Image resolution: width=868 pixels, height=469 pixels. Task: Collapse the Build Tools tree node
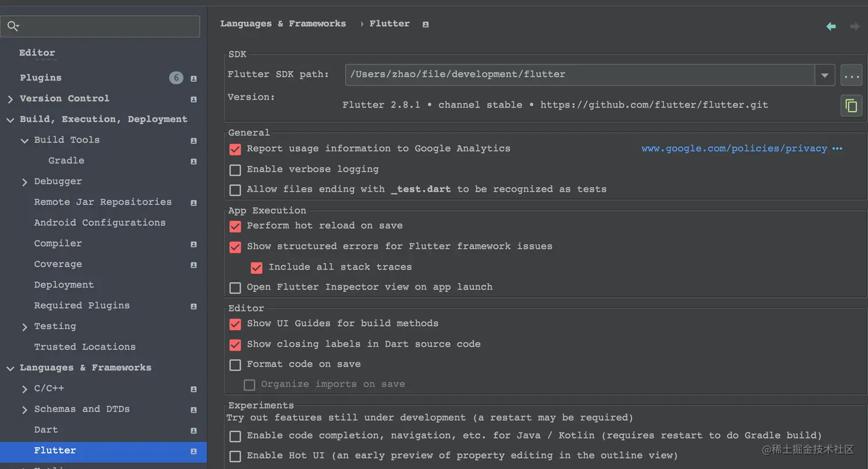point(24,141)
